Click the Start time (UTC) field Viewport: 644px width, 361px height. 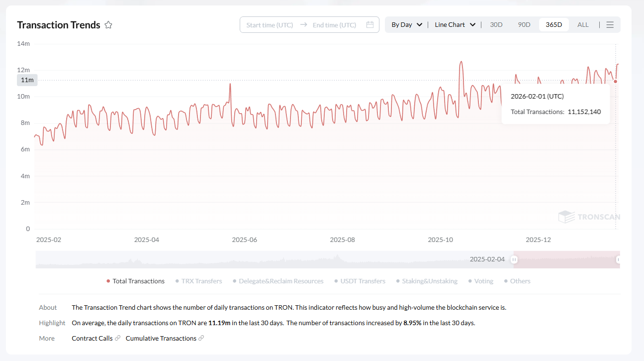(x=270, y=25)
